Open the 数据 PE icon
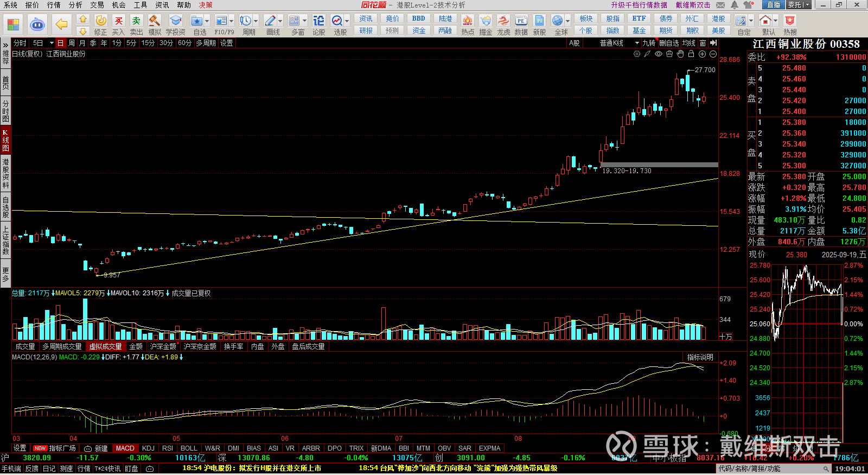 pyautogui.click(x=521, y=21)
